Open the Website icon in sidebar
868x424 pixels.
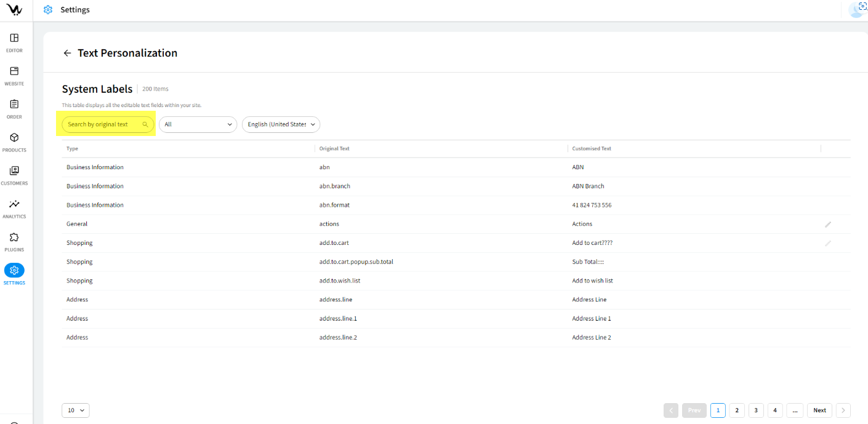[14, 71]
